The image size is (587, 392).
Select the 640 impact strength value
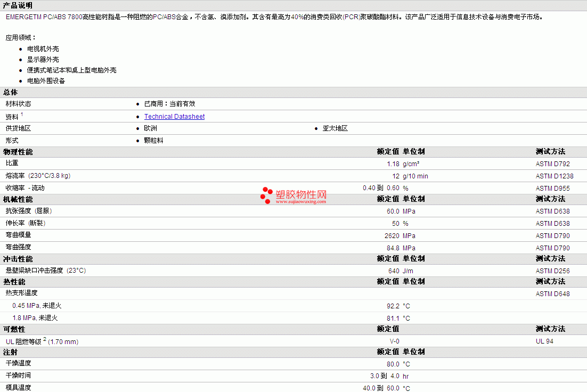click(394, 271)
